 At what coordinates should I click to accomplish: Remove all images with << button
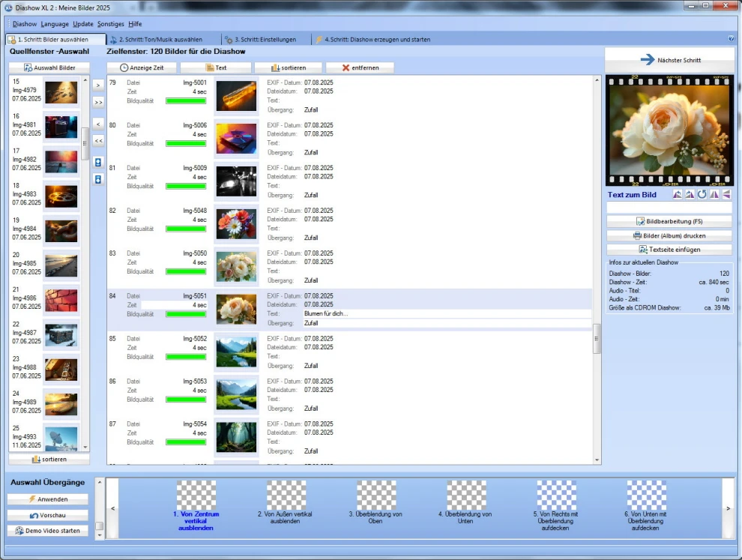tap(98, 140)
